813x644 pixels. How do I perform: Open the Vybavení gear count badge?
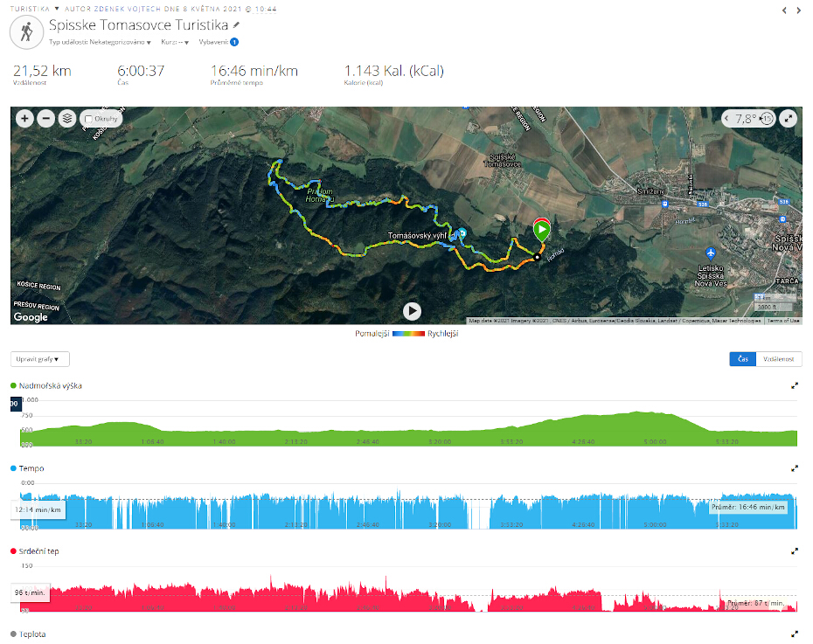(x=234, y=42)
